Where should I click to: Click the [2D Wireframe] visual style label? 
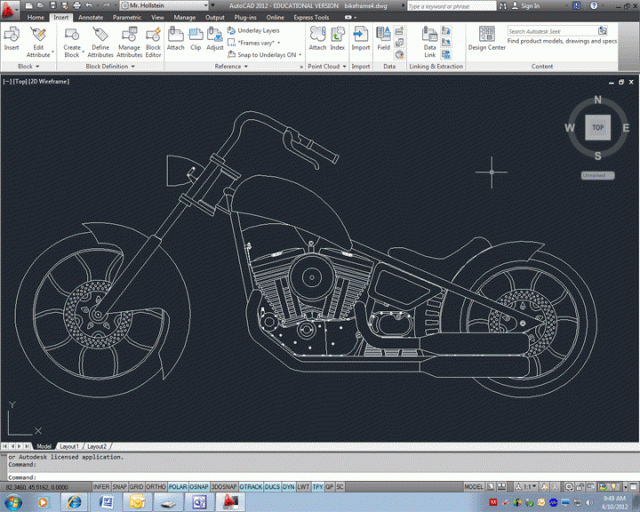pyautogui.click(x=49, y=81)
